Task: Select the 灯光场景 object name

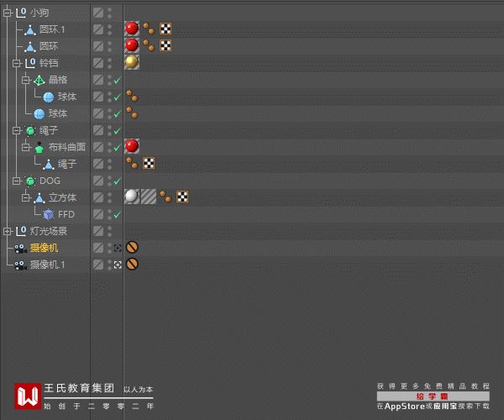Action: pos(49,231)
